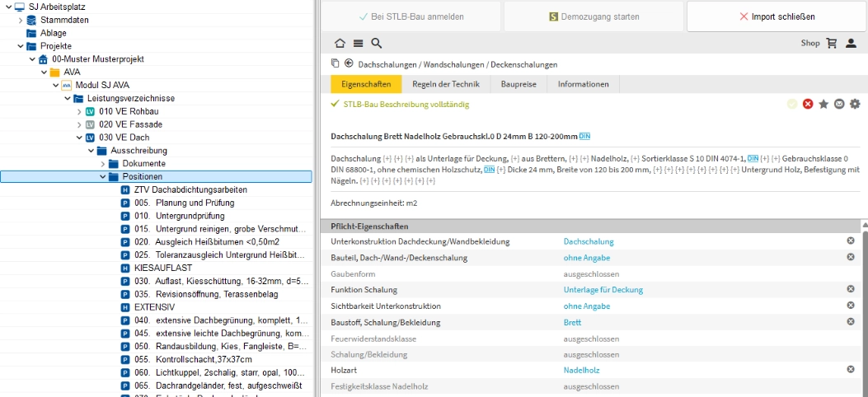Image resolution: width=868 pixels, height=397 pixels.
Task: Click the back arrow beside breadcrumb
Action: (x=349, y=63)
